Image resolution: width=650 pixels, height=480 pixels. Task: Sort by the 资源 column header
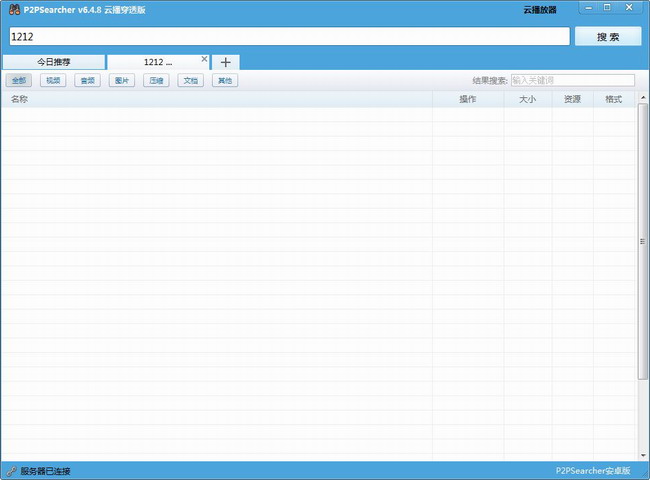click(x=572, y=99)
